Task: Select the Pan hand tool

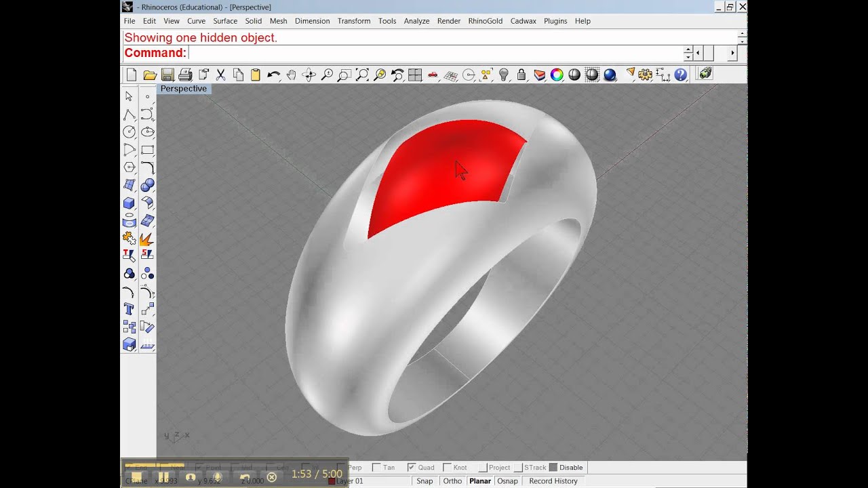Action: pyautogui.click(x=291, y=75)
